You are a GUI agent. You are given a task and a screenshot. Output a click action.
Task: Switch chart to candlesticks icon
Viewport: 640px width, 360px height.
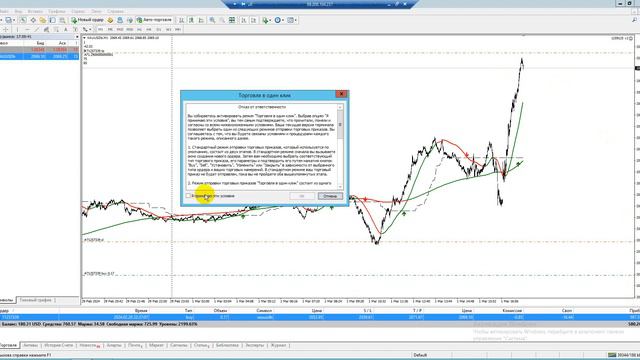coord(191,20)
